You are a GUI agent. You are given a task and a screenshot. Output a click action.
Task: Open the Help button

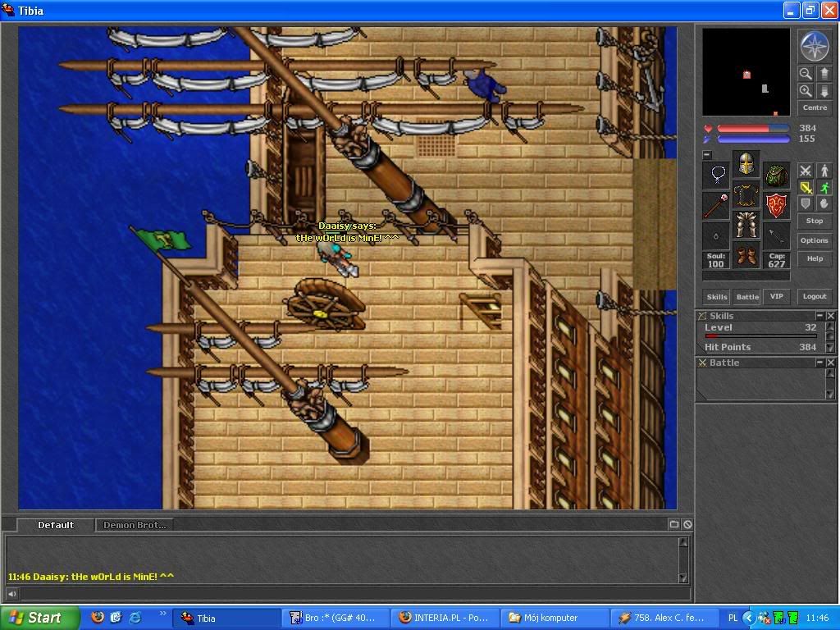point(815,258)
